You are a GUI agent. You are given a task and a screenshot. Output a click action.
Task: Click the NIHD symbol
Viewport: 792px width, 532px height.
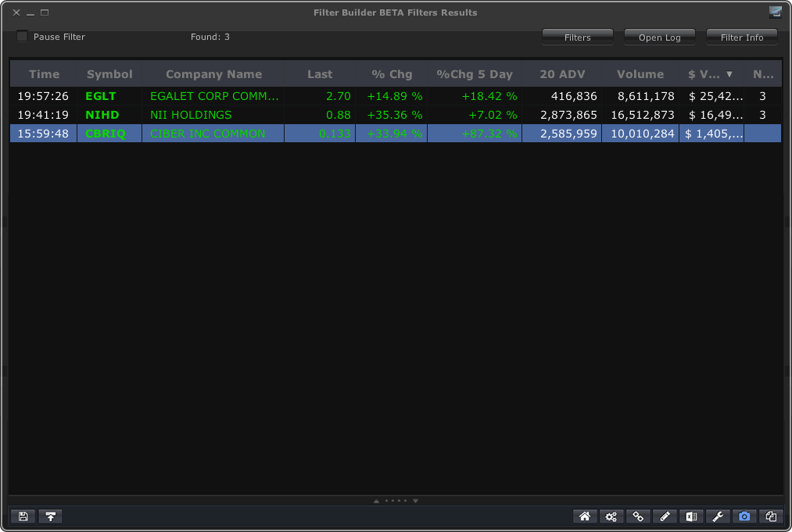click(103, 115)
